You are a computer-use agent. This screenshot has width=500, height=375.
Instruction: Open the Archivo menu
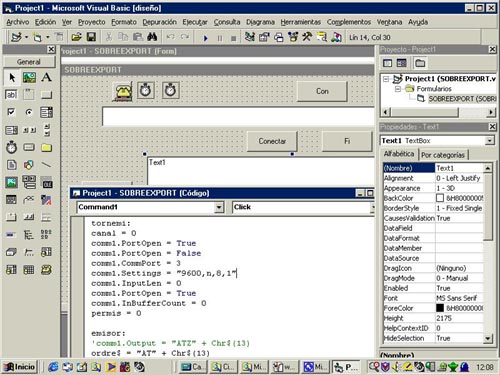18,22
